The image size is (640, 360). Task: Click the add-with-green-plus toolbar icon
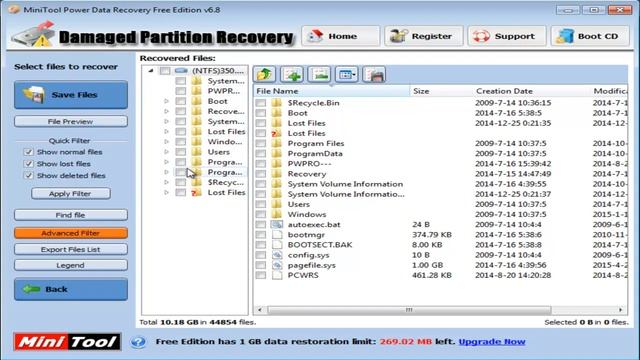click(x=292, y=75)
